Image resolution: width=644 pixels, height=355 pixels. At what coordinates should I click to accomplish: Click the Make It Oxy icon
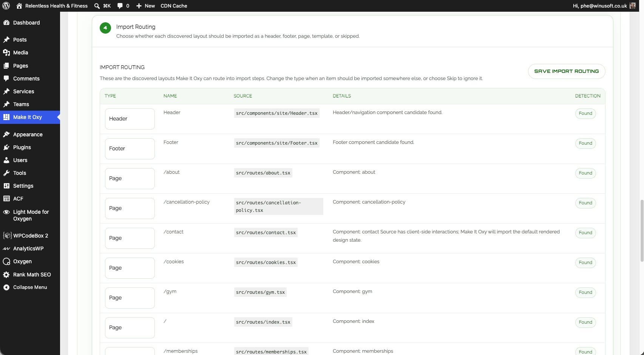click(6, 117)
